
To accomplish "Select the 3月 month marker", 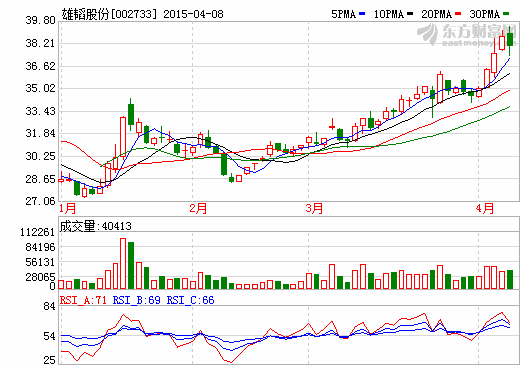I will pos(314,209).
